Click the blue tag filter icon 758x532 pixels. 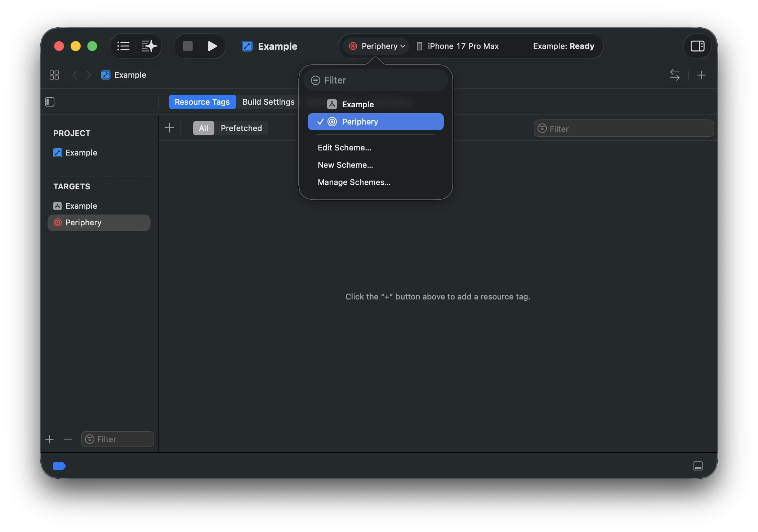point(59,466)
